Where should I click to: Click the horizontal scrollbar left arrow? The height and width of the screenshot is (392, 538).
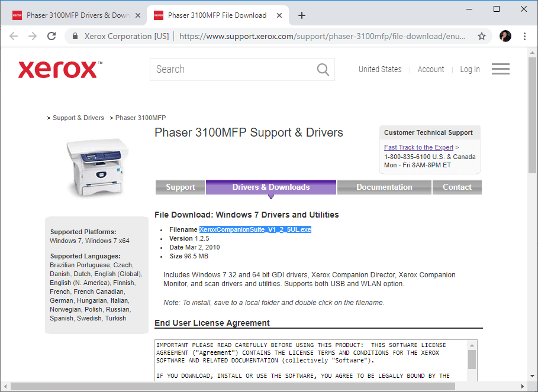(x=5, y=387)
